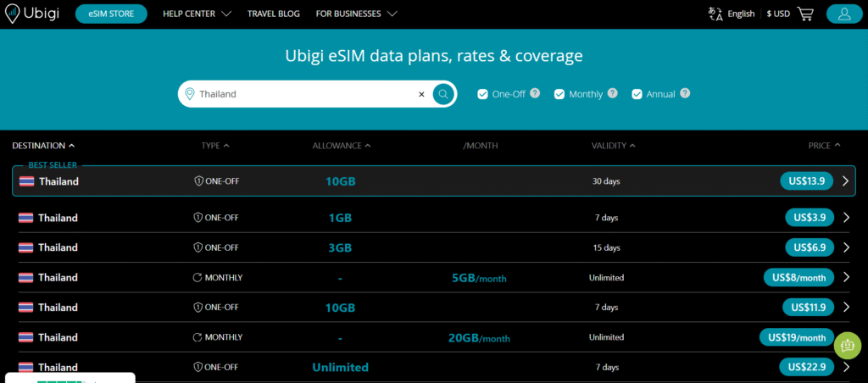Sort by Allowance column
868x383 pixels.
click(342, 146)
